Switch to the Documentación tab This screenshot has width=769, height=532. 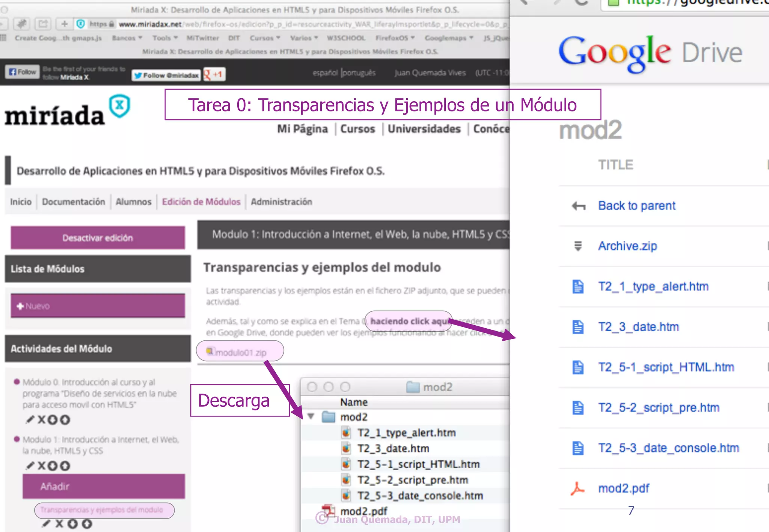74,202
